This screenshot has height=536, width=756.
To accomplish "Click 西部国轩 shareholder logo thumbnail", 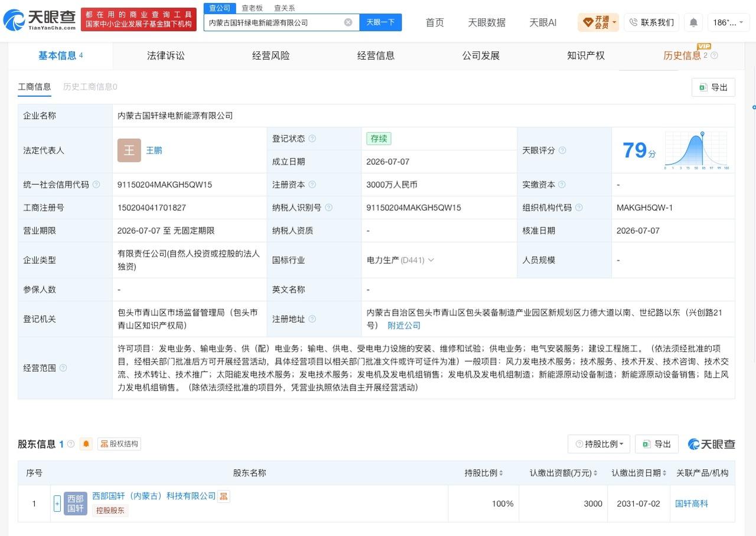I will click(x=76, y=504).
